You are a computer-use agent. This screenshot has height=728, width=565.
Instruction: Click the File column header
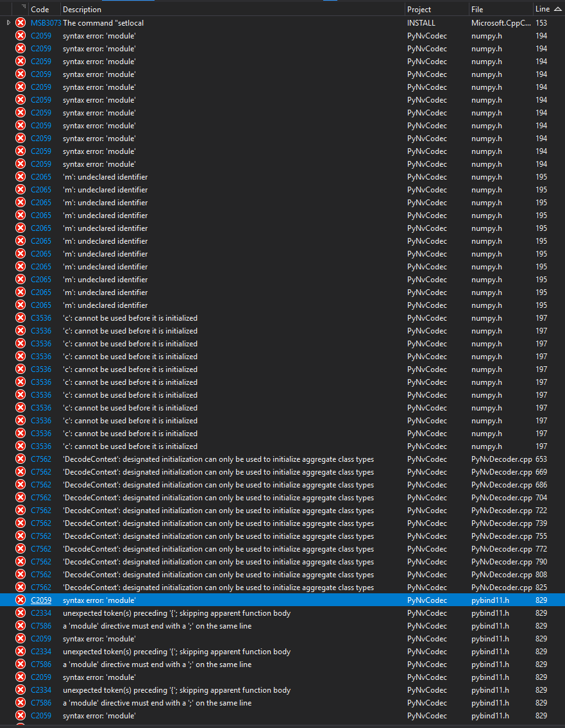pyautogui.click(x=480, y=9)
